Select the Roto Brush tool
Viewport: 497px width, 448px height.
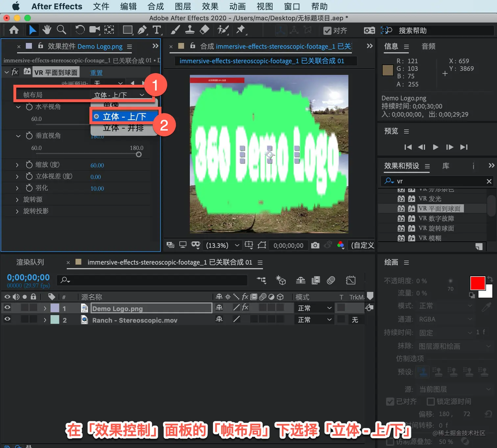[x=223, y=30]
